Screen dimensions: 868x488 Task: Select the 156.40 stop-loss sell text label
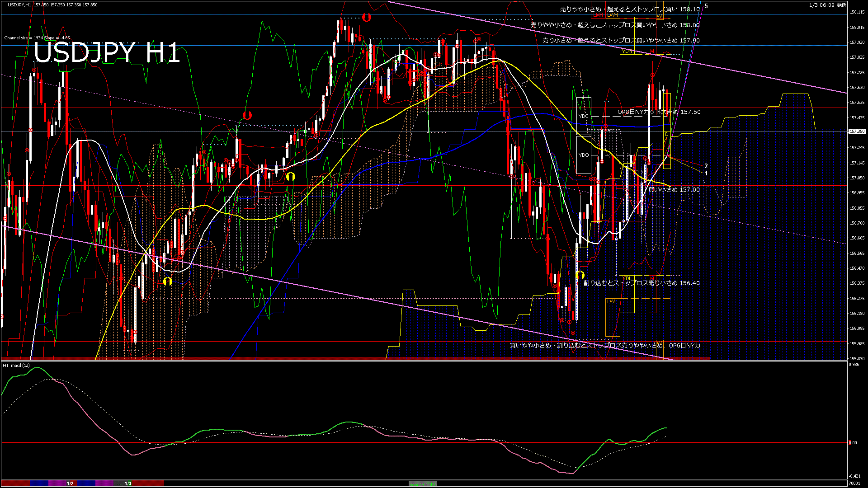point(642,283)
